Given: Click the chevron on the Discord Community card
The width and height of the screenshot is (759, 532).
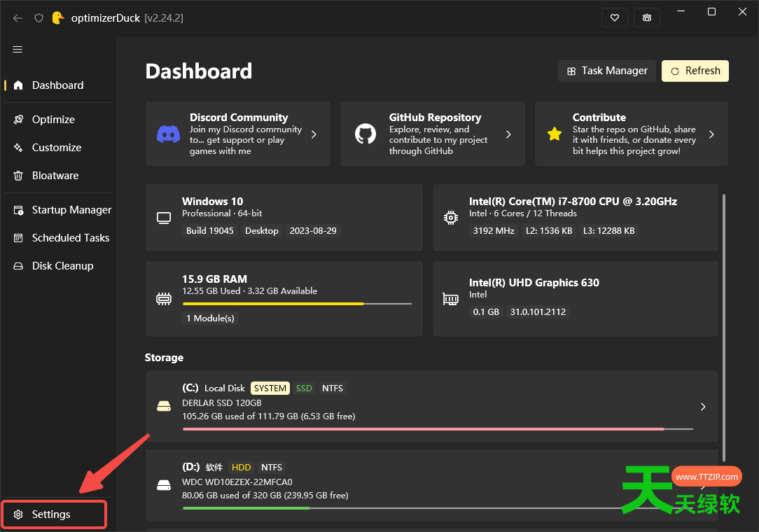Looking at the screenshot, I should point(314,134).
